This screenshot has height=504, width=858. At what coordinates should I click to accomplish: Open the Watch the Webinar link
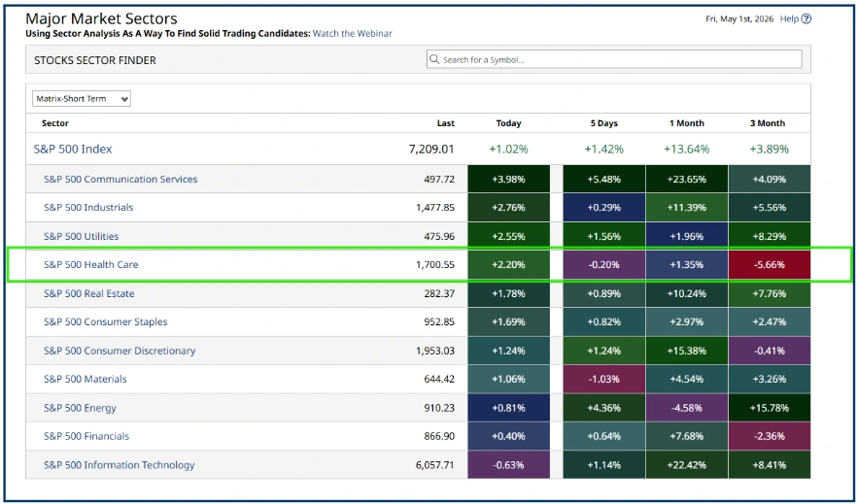352,33
